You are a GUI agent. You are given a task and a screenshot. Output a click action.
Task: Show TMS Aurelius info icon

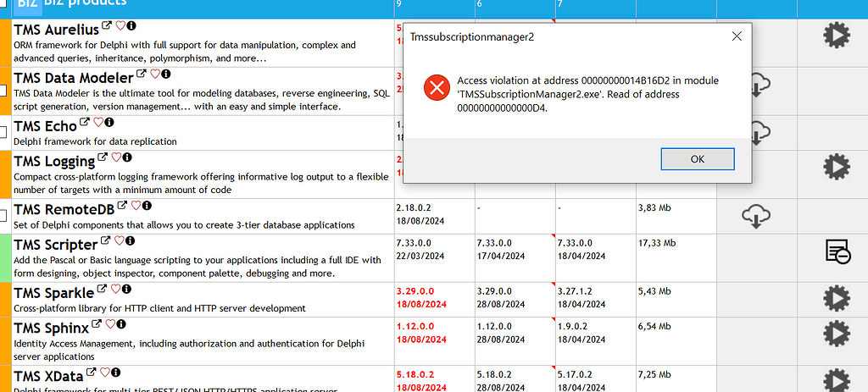coord(131,25)
